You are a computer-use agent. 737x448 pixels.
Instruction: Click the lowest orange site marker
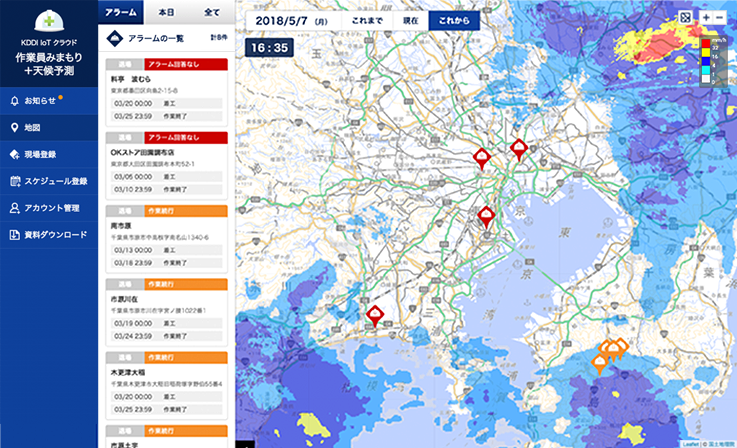600,363
